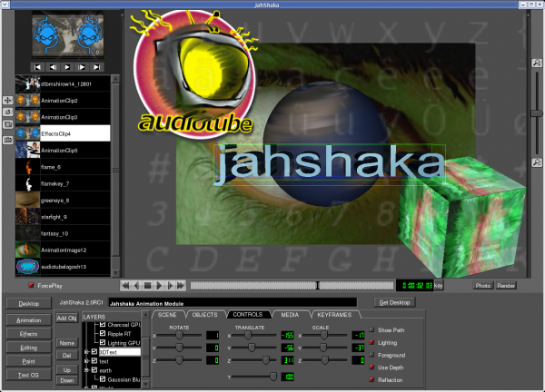Viewport: 545px width, 392px height.
Task: Open the Effects module
Action: pos(29,334)
